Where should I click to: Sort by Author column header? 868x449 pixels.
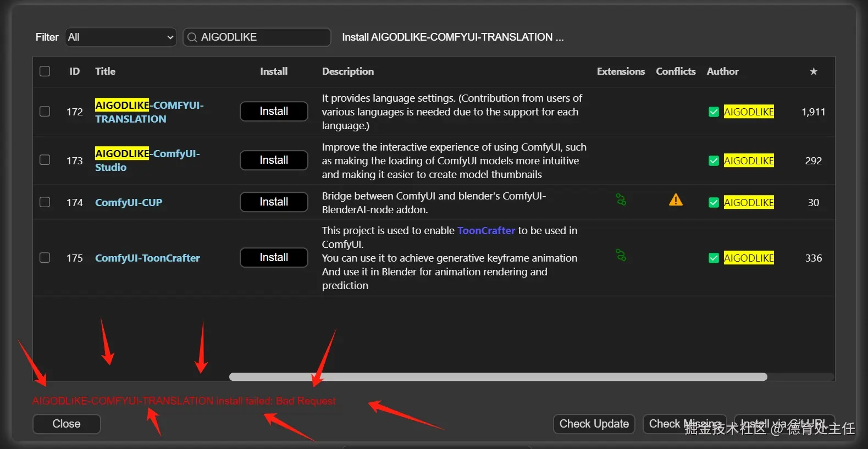point(722,71)
